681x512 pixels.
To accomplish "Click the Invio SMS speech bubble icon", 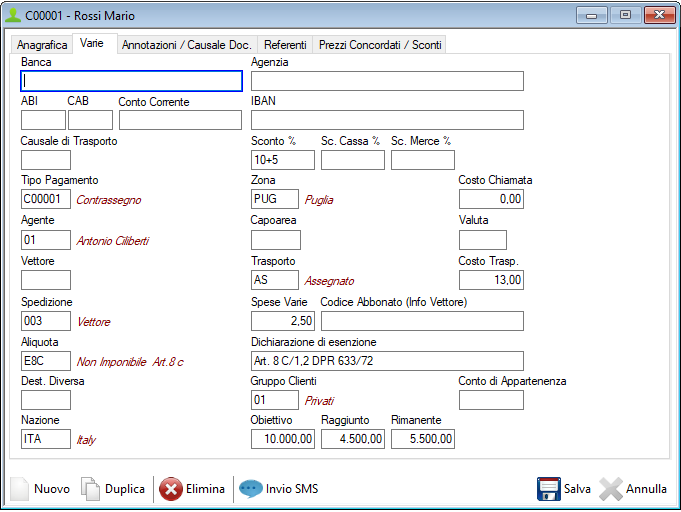I will (250, 489).
